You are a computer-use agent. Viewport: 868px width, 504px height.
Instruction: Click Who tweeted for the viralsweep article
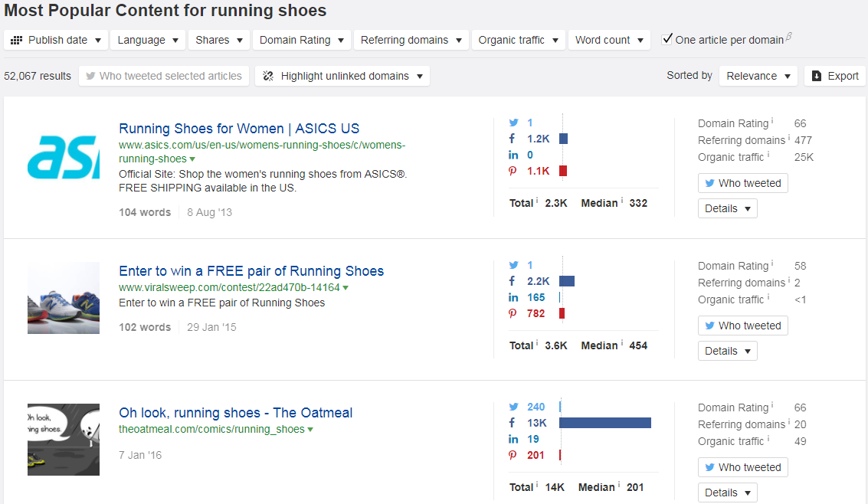743,326
